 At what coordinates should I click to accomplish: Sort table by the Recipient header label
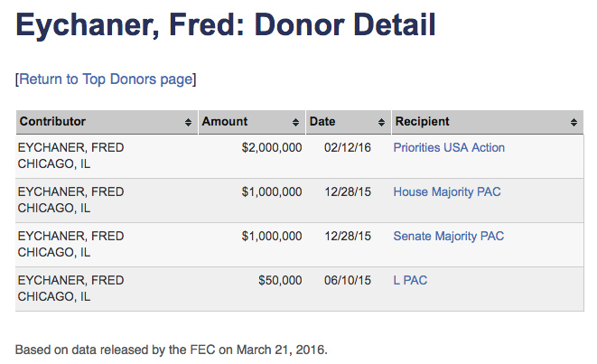tap(422, 121)
